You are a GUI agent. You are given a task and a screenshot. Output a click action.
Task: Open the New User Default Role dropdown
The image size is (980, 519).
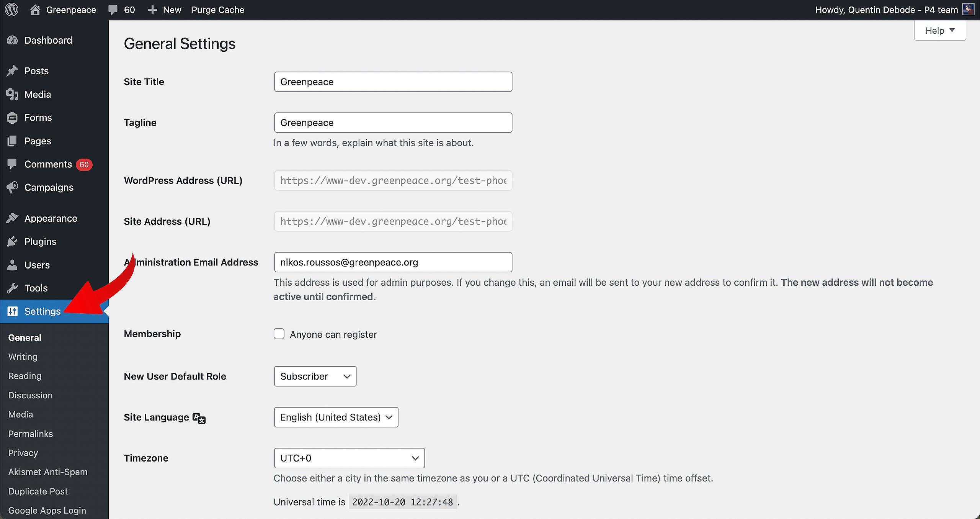click(315, 376)
